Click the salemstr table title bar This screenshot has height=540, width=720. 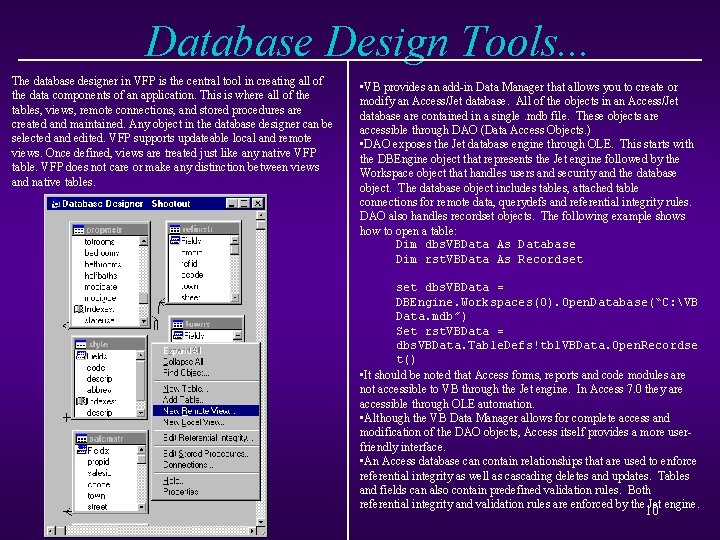pyautogui.click(x=111, y=439)
